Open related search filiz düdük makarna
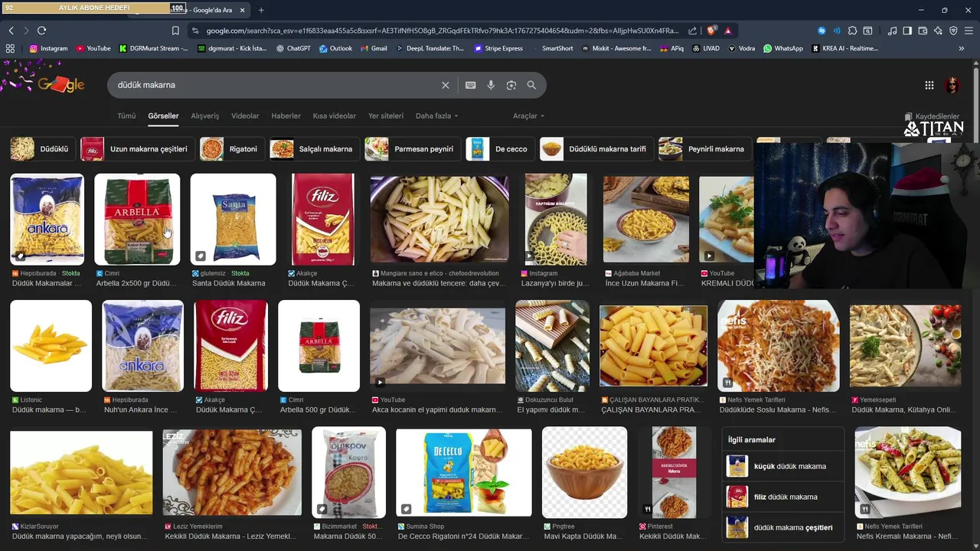The height and width of the screenshot is (551, 980). click(x=783, y=497)
